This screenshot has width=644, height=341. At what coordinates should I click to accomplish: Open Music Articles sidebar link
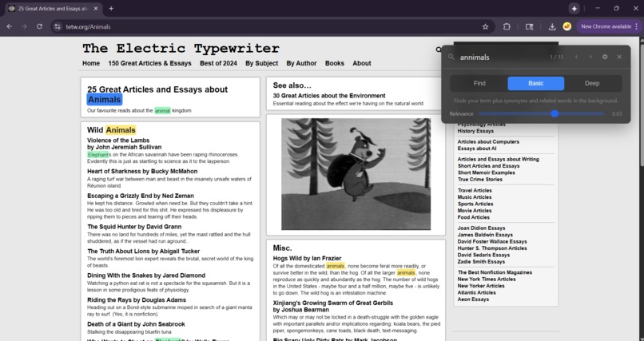(x=474, y=197)
